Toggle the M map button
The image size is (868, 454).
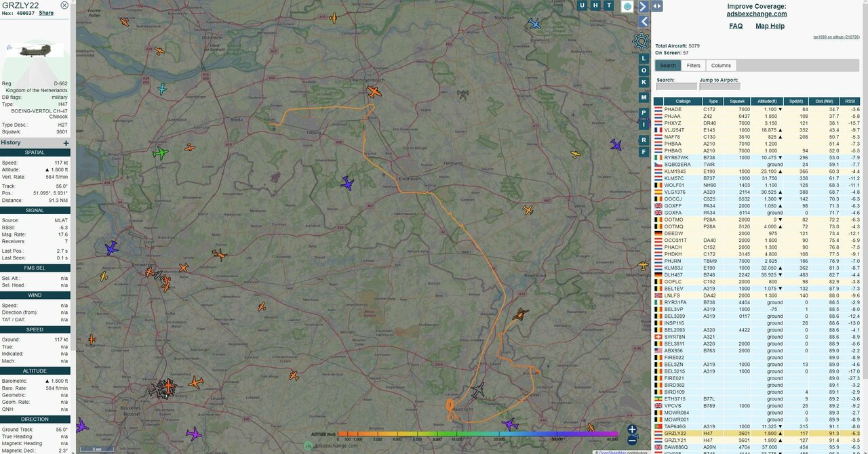[x=644, y=97]
